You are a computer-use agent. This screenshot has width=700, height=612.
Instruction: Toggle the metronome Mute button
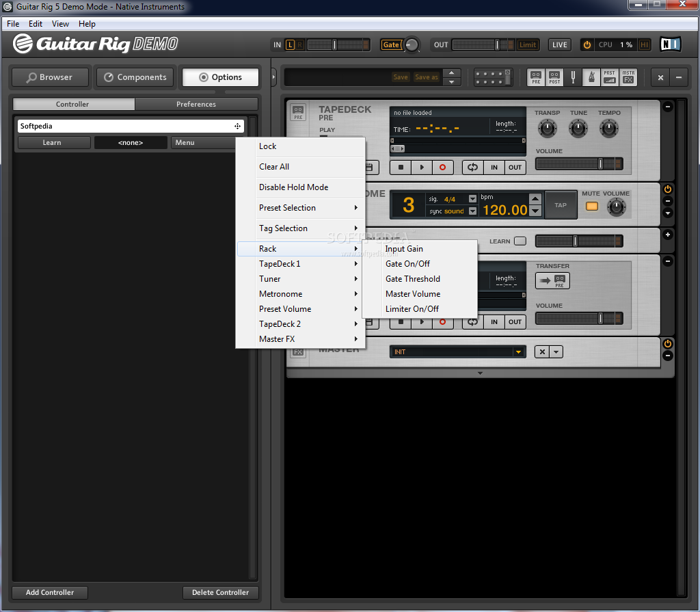click(591, 207)
